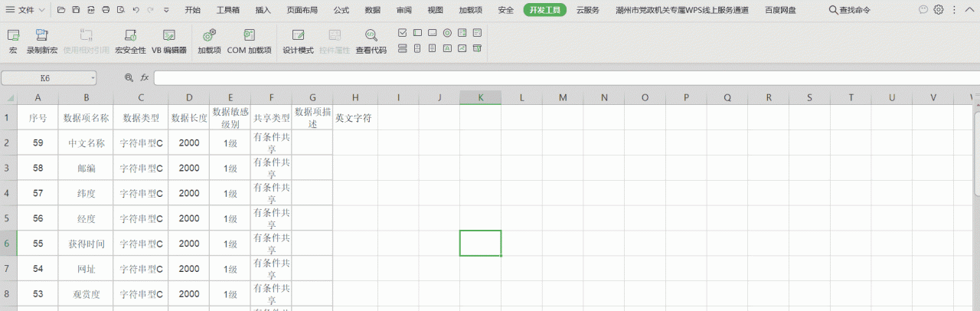Click View Code icon
Image resolution: width=980 pixels, height=311 pixels.
[x=371, y=41]
